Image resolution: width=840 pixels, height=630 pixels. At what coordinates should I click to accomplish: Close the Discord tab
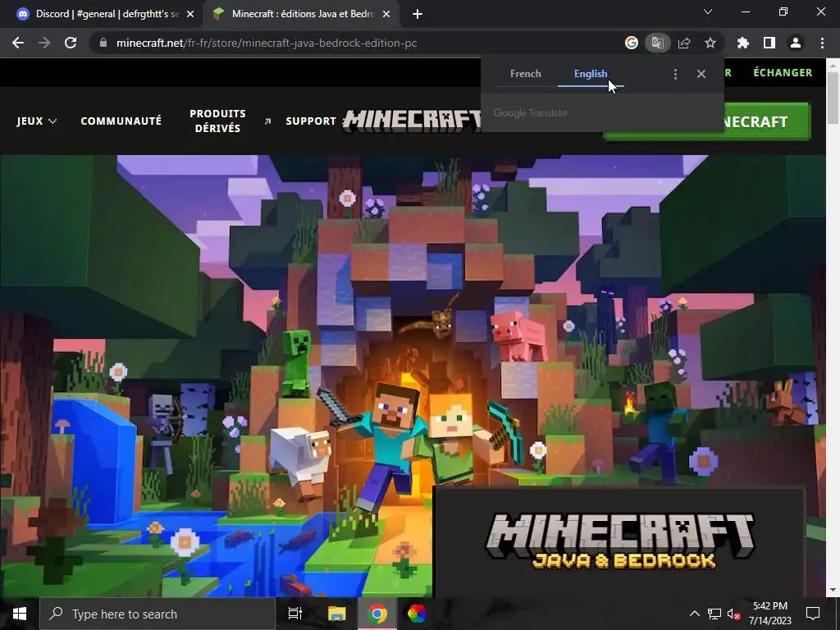190,14
